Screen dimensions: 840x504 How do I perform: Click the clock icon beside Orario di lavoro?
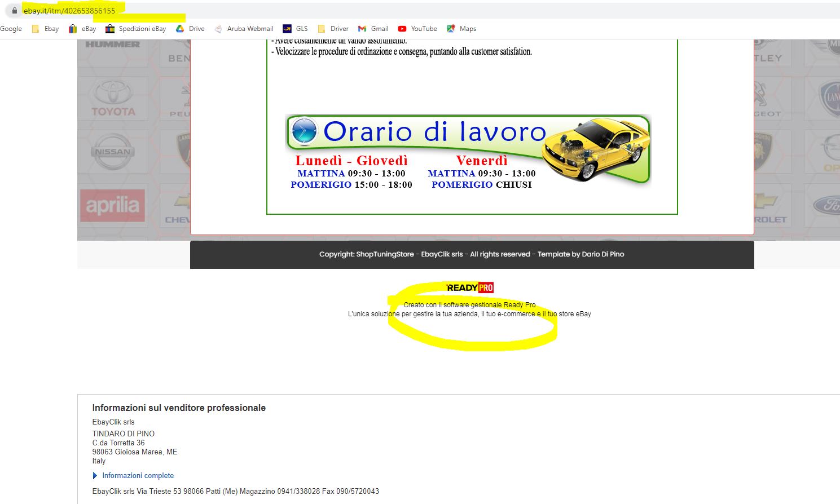[x=305, y=131]
